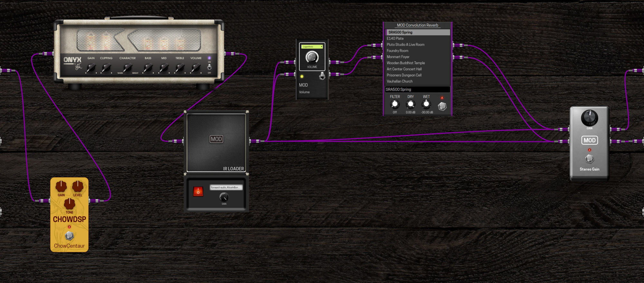This screenshot has width=644, height=283.
Task: Click the reverb WET knob
Action: coord(426,104)
